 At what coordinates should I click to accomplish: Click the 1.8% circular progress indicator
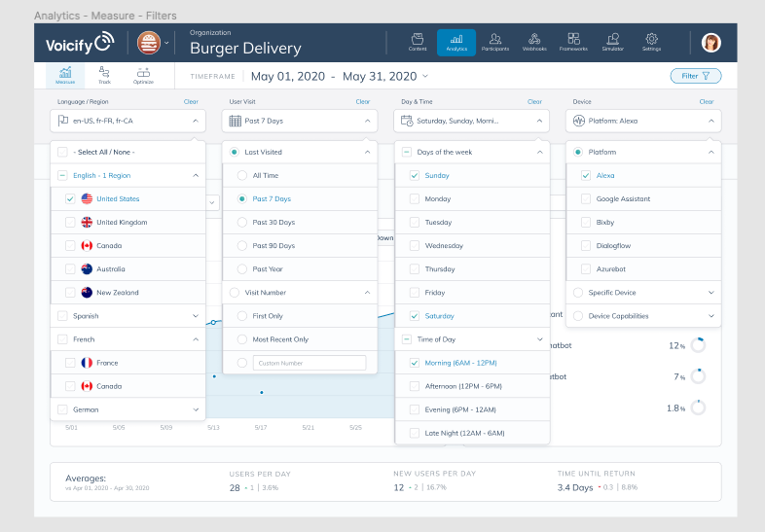[698, 408]
